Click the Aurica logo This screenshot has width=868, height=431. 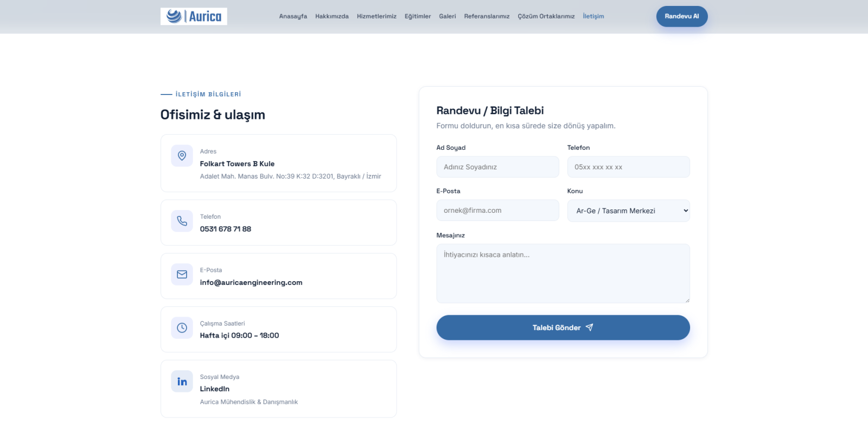194,16
